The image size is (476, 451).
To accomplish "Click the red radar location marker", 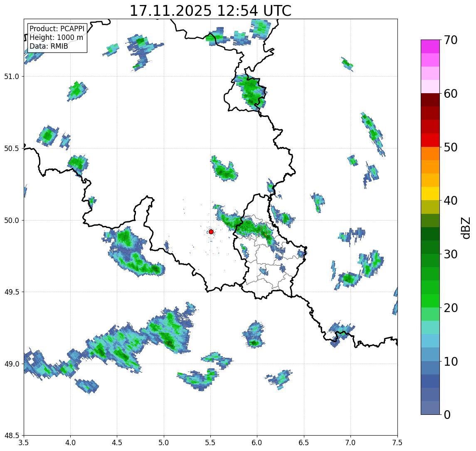I will coord(211,232).
